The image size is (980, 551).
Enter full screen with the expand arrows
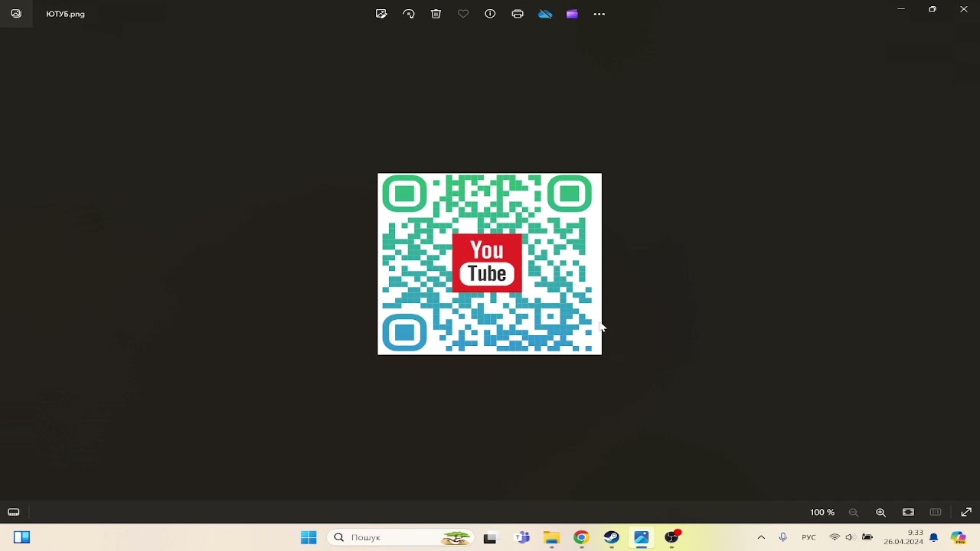point(966,512)
